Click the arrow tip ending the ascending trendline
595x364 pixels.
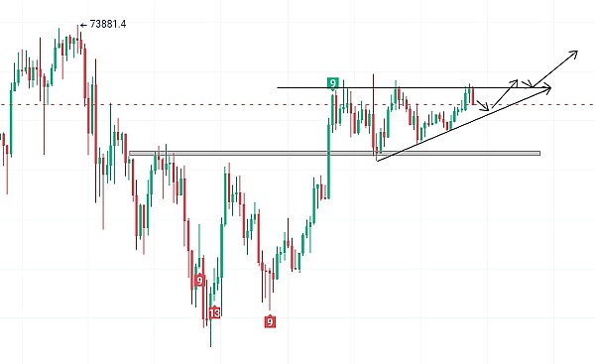pos(546,89)
